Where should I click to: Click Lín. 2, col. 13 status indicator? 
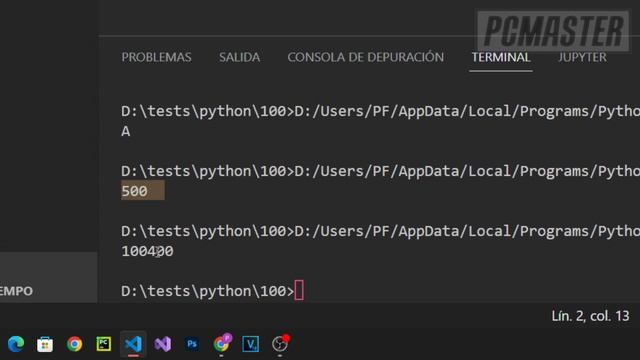[x=590, y=316]
